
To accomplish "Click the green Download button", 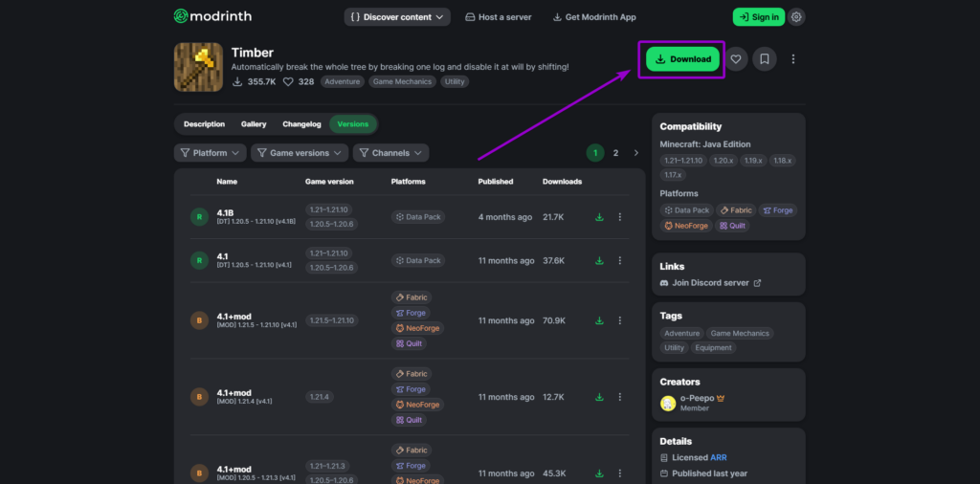I will [683, 59].
